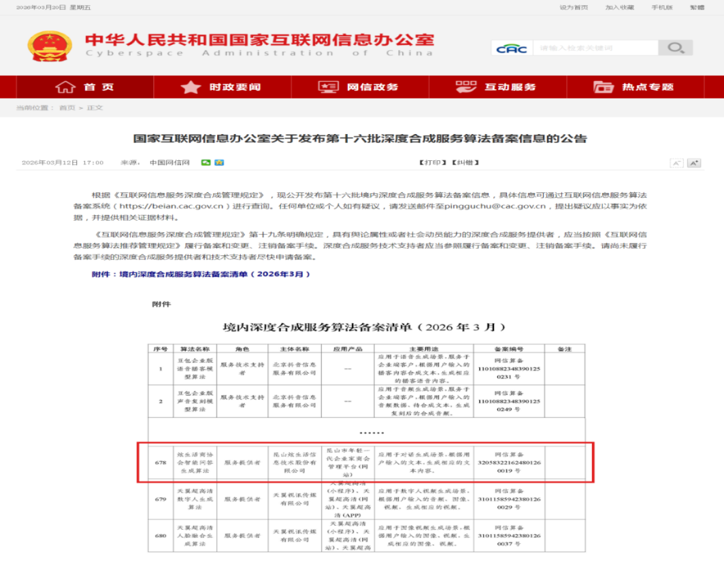Click the magnifier search button
The height and width of the screenshot is (588, 724).
[675, 48]
